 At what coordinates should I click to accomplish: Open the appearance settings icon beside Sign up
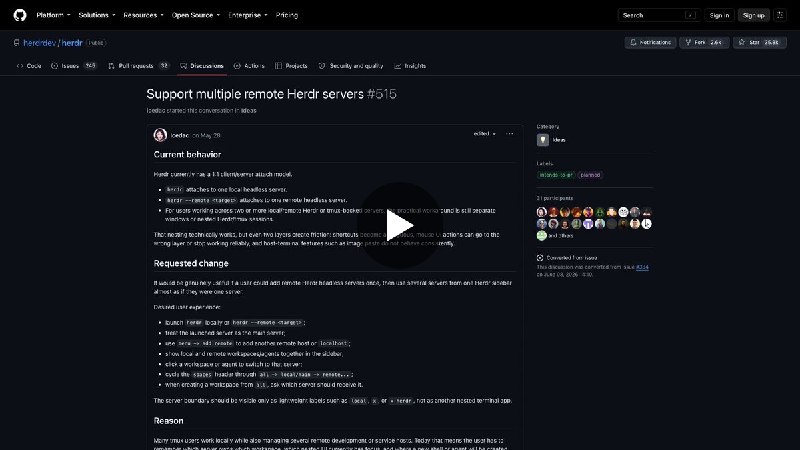point(780,15)
